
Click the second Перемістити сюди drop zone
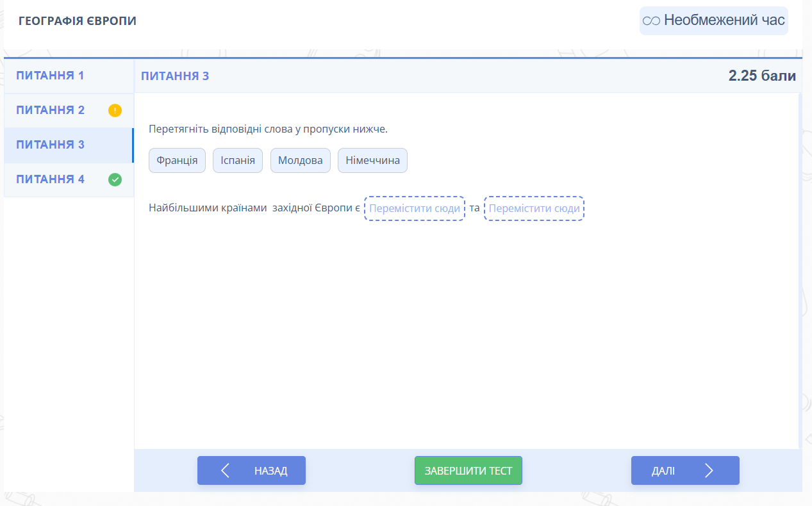[x=534, y=209]
